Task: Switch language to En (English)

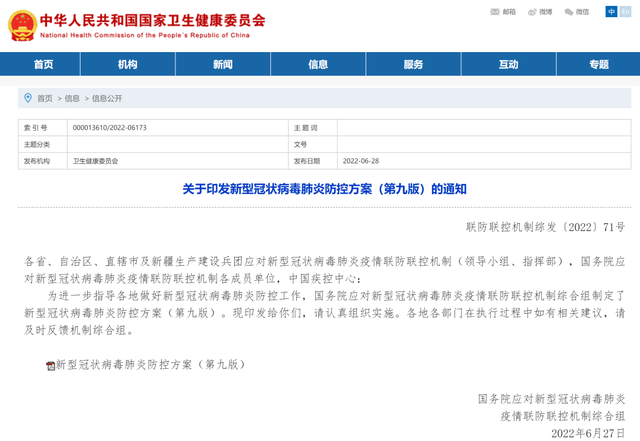Action: click(x=626, y=12)
